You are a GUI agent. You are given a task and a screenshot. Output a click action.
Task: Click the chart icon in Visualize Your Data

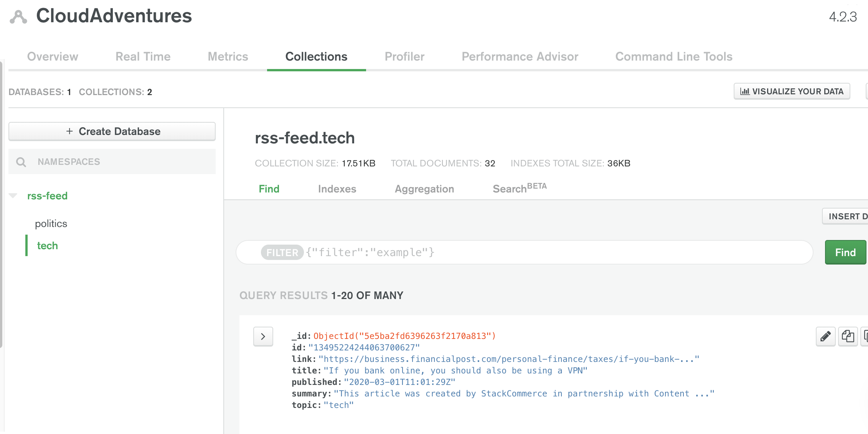[x=744, y=92]
